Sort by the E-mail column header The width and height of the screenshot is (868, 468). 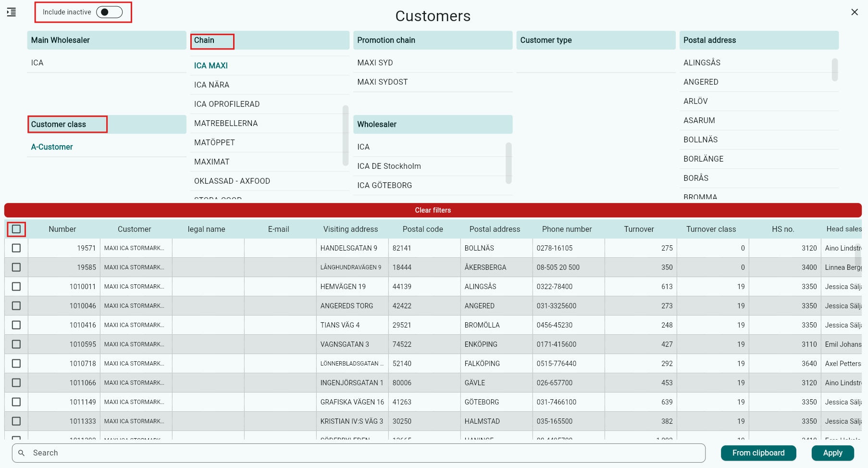tap(279, 229)
